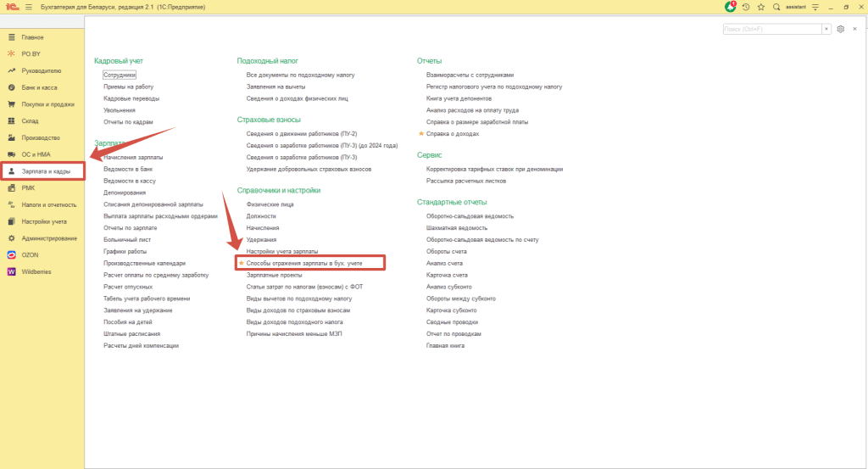Open the Депонирования link
Image resolution: width=868 pixels, height=469 pixels.
coord(125,193)
